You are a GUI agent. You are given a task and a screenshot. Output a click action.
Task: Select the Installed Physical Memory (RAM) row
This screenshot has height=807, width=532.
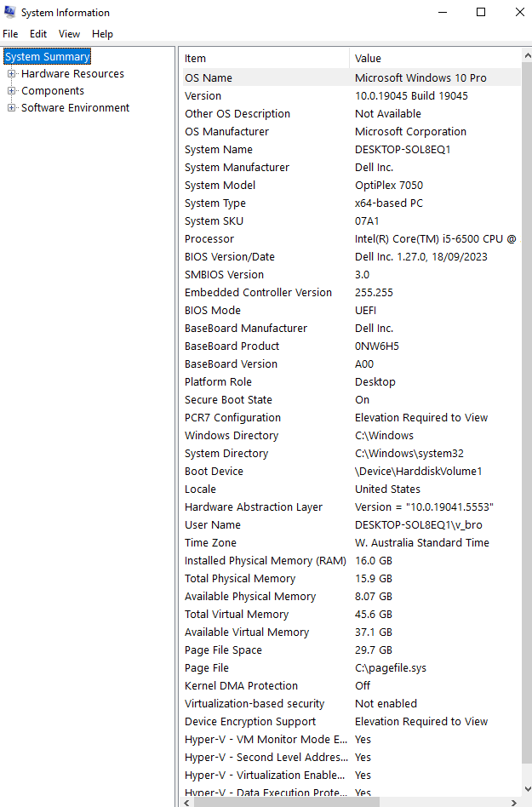pyautogui.click(x=350, y=560)
